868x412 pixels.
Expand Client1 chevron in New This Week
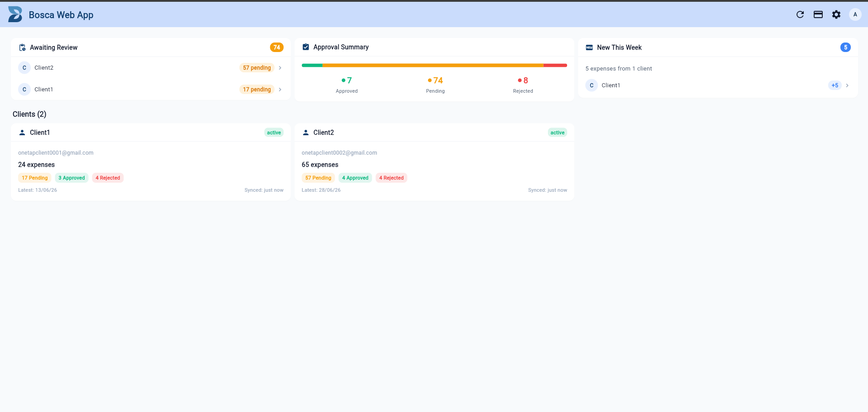coord(847,85)
